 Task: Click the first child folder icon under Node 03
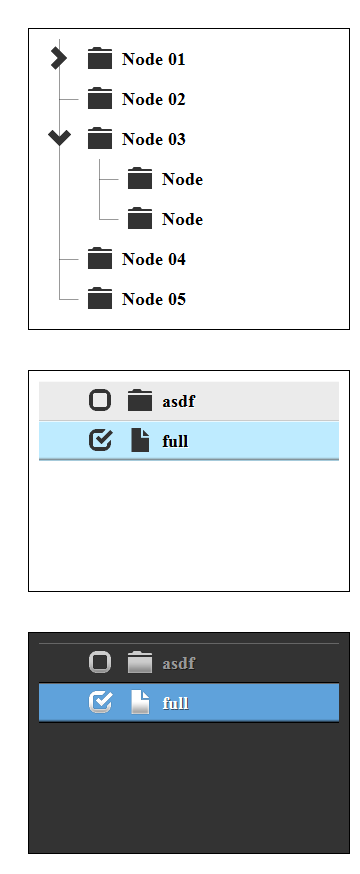(x=140, y=179)
